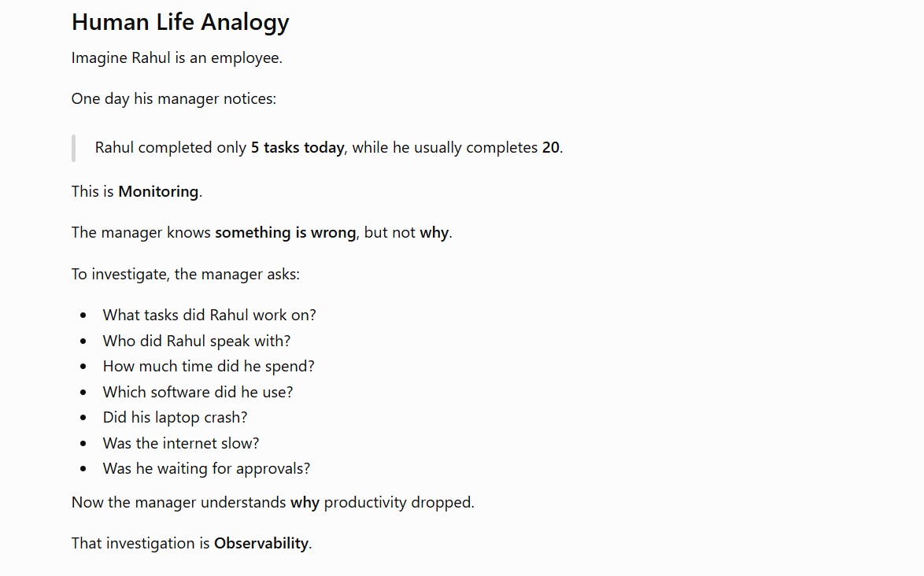Click the 'productivity dropped' sentence

tap(273, 502)
